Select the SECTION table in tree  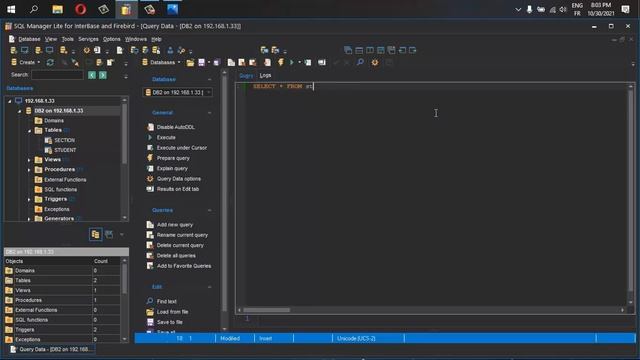coord(64,140)
